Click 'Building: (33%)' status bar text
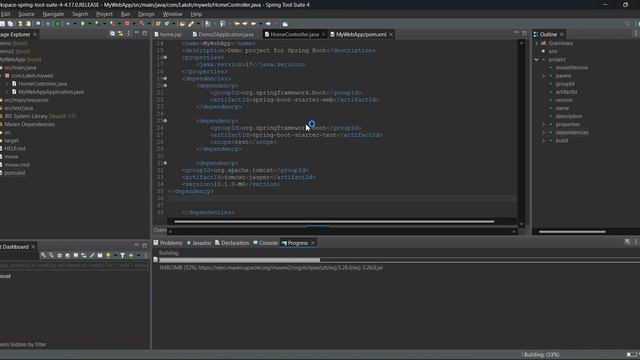This screenshot has height=360, width=640. [542, 355]
